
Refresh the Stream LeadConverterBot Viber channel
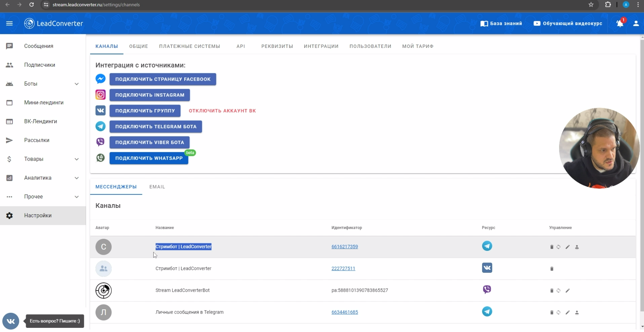558,291
